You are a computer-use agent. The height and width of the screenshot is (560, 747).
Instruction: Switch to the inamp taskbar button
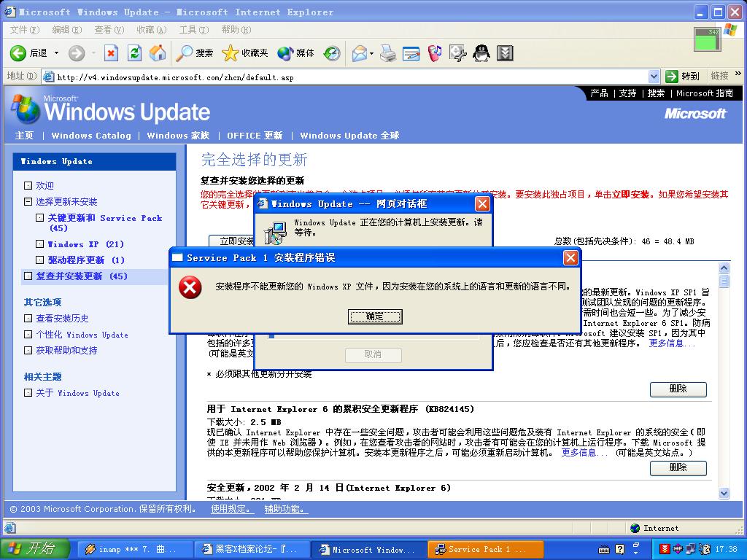point(134,550)
